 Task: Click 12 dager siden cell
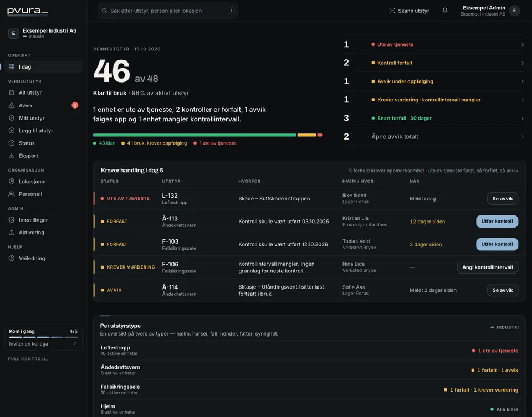[427, 222]
